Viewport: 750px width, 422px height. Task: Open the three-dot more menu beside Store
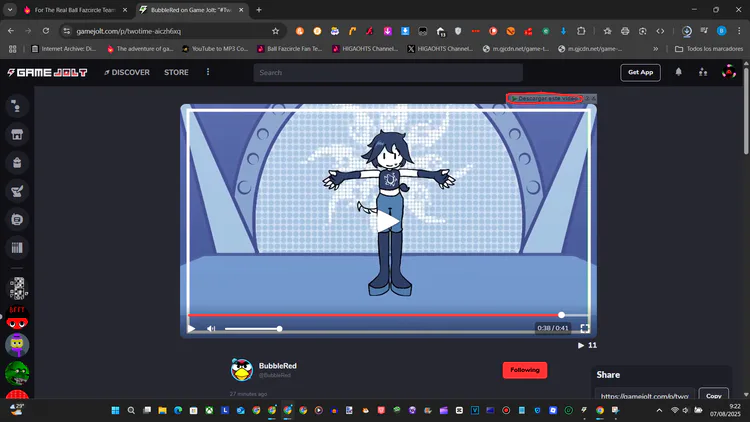coord(208,72)
